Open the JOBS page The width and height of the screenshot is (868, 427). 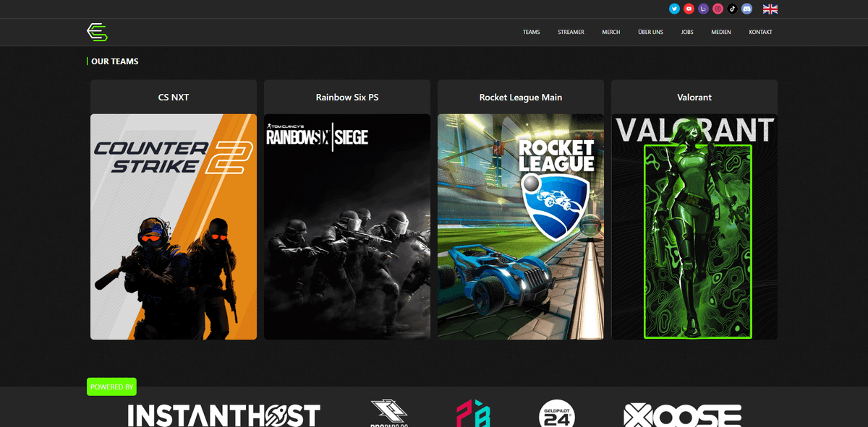click(x=686, y=33)
